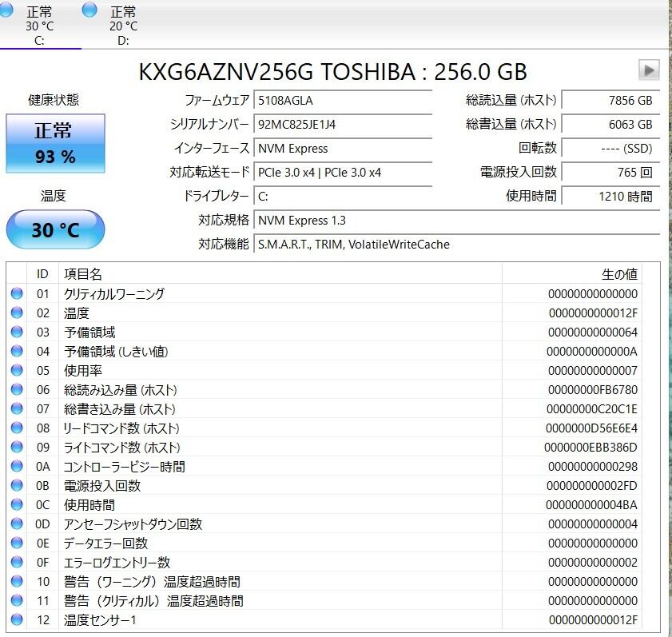Click status icon for 電源投入回数 attribute row
The width and height of the screenshot is (672, 637).
(x=17, y=486)
